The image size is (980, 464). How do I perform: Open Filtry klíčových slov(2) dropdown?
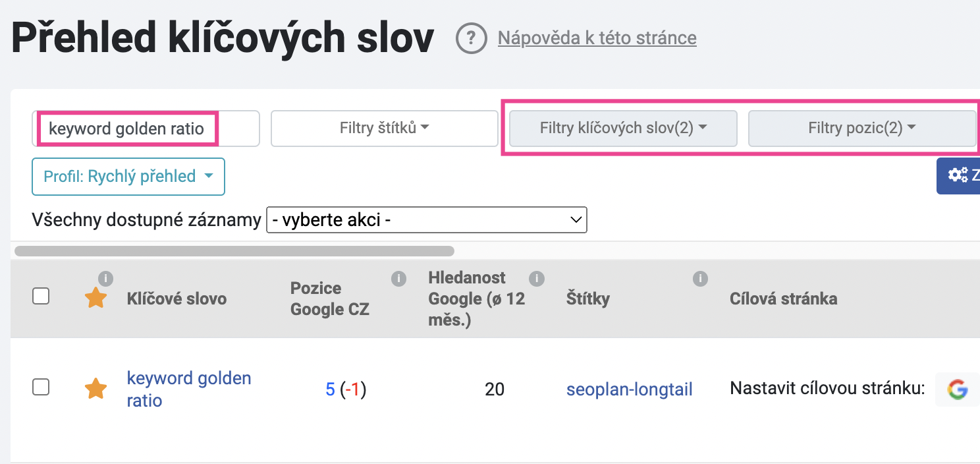[623, 128]
